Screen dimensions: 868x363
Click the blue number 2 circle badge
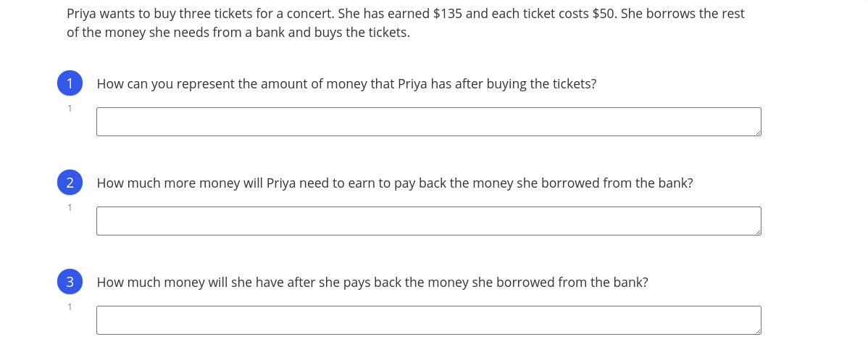click(70, 183)
